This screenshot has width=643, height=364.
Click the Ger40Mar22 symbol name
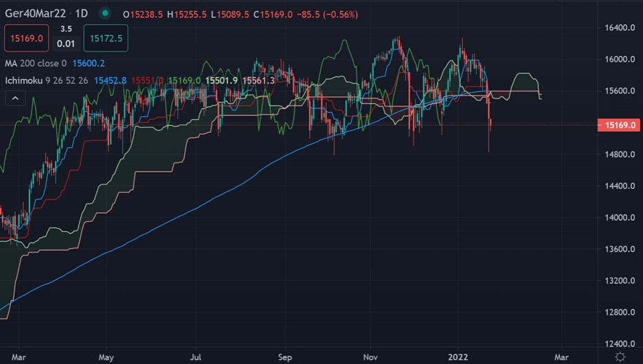[35, 14]
